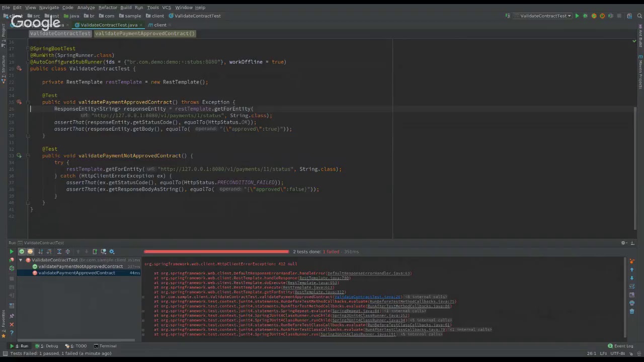Expand all test nodes in Run panel
This screenshot has height=362, width=644.
coord(59,251)
